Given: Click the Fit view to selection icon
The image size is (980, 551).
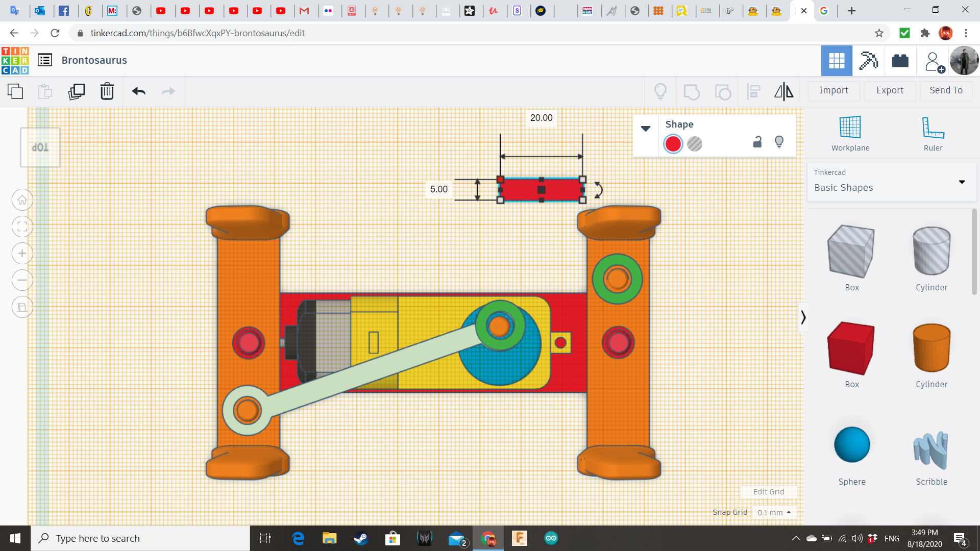Looking at the screenshot, I should 22,227.
